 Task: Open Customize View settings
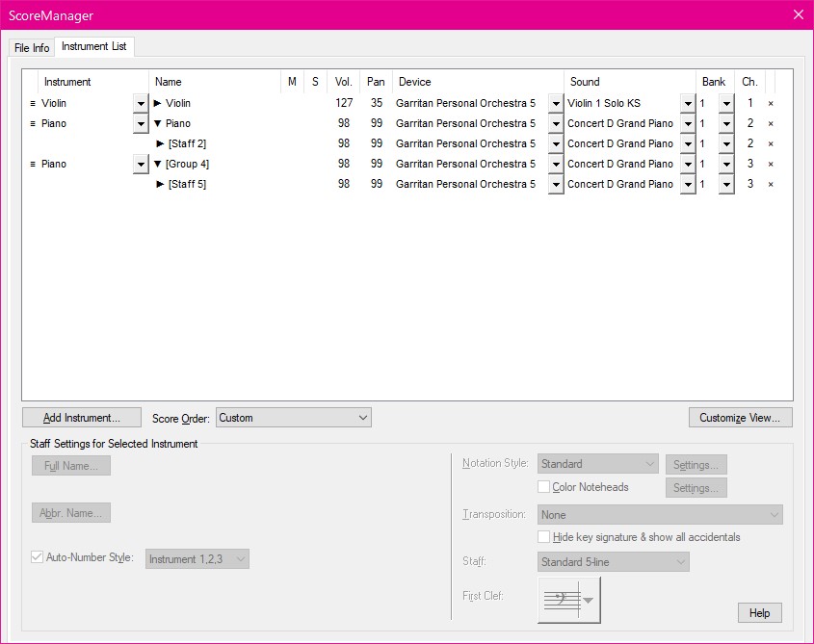click(740, 418)
